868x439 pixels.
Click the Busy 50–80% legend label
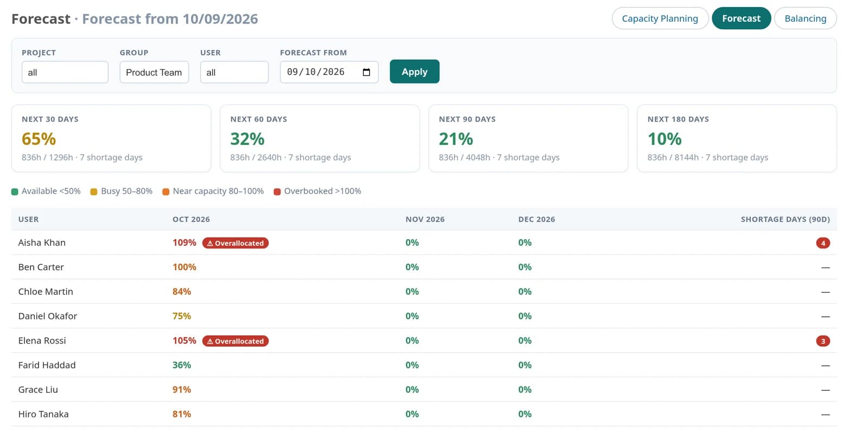pyautogui.click(x=126, y=191)
